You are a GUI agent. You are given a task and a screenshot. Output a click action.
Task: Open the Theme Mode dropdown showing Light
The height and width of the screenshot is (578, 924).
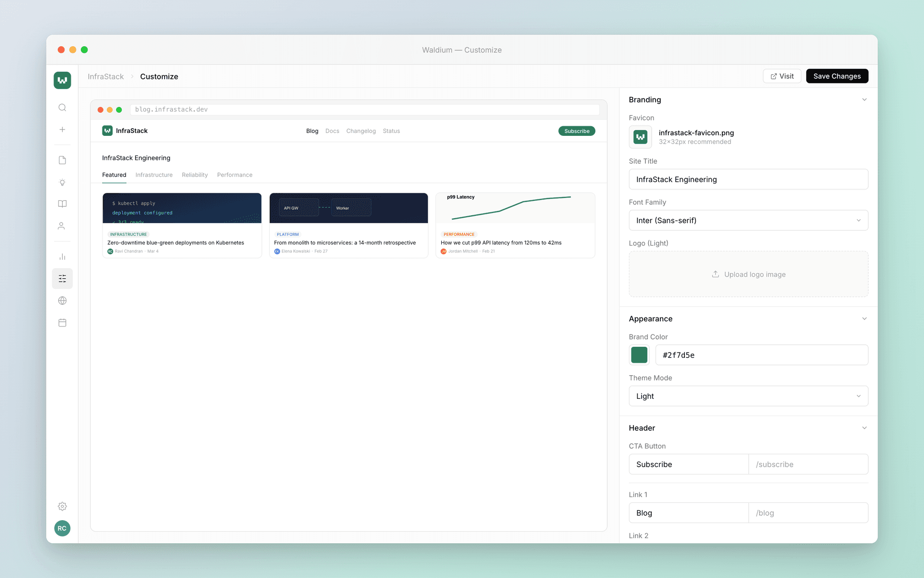748,396
